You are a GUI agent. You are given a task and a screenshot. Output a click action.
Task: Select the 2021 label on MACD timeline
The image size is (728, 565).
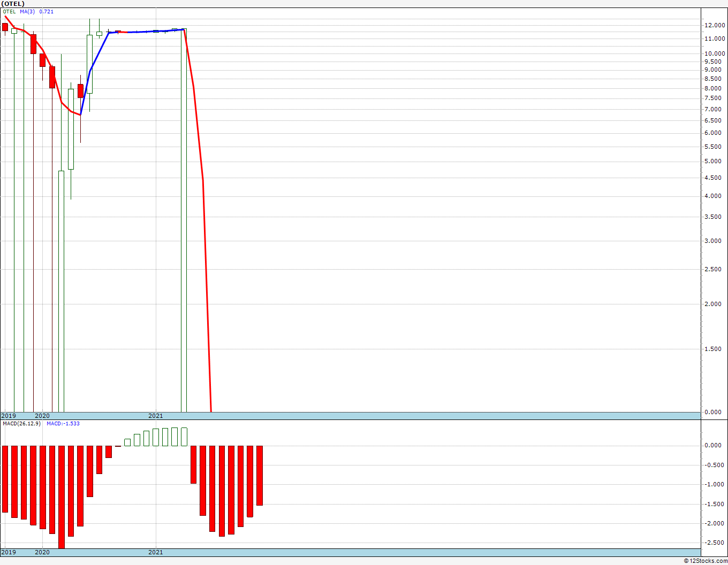click(156, 552)
